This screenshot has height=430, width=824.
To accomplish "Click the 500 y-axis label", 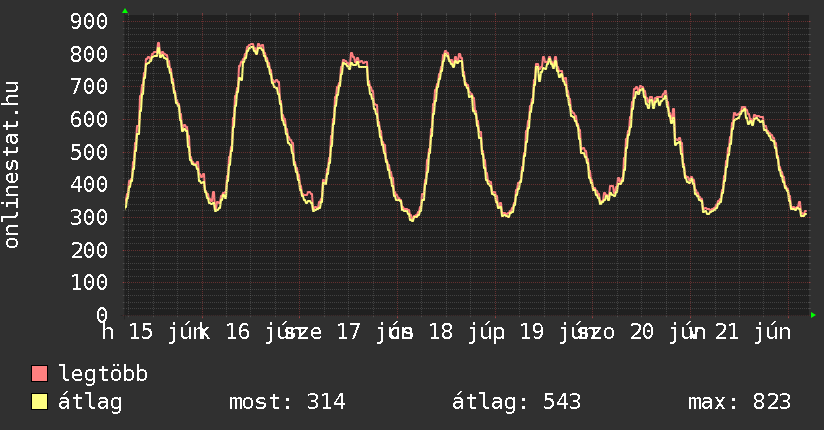I will pos(89,152).
